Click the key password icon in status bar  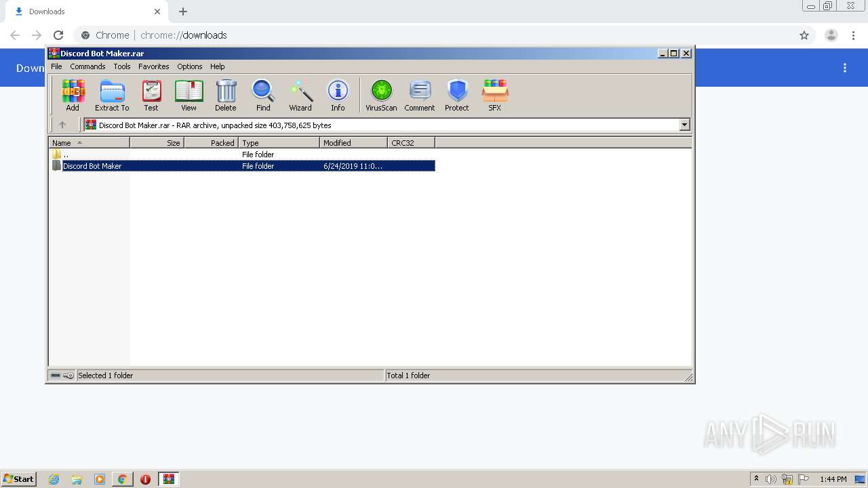(68, 375)
